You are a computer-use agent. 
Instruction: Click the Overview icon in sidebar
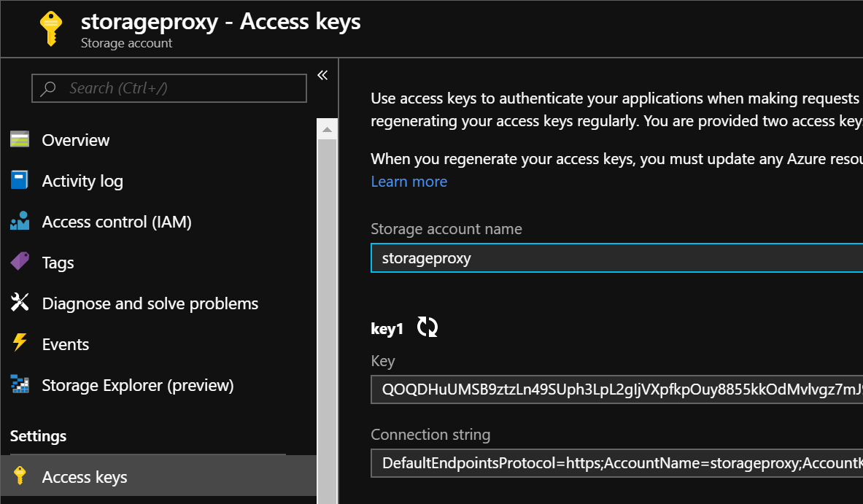pos(20,140)
